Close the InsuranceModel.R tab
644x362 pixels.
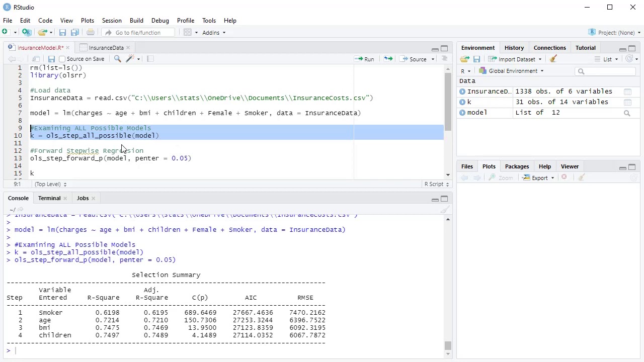click(67, 48)
